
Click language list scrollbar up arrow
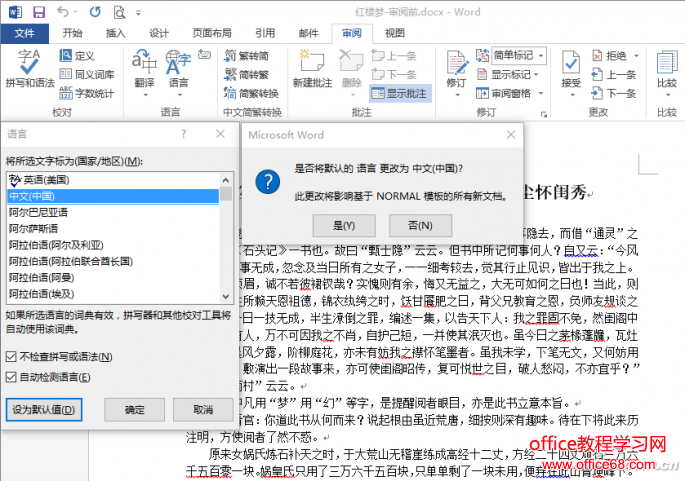[226, 180]
